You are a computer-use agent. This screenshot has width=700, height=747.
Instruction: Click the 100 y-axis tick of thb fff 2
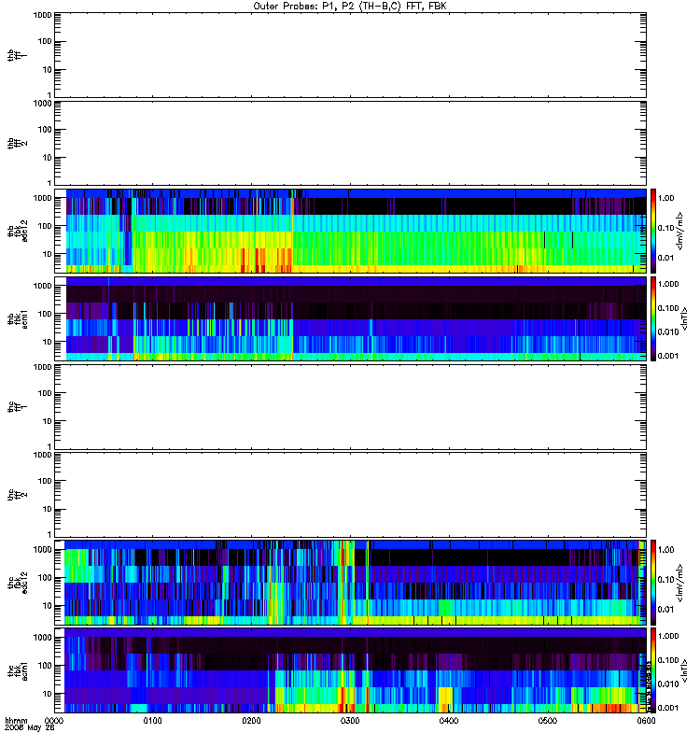coord(45,130)
